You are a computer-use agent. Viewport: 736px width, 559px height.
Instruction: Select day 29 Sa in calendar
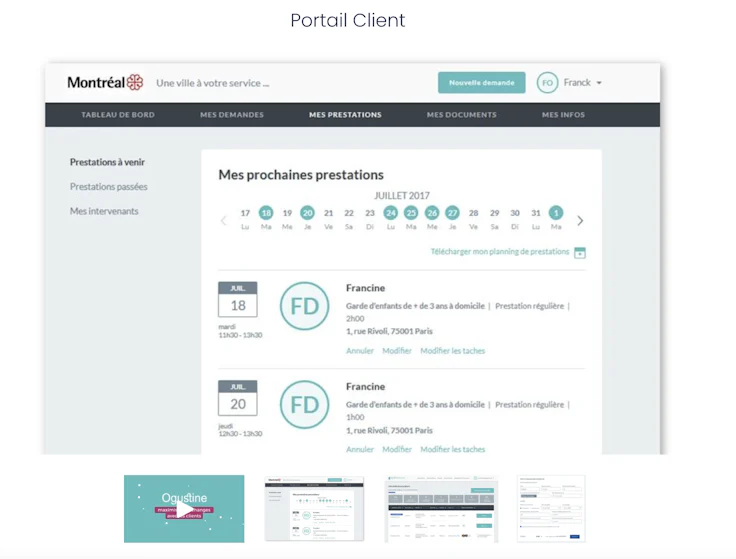point(494,219)
